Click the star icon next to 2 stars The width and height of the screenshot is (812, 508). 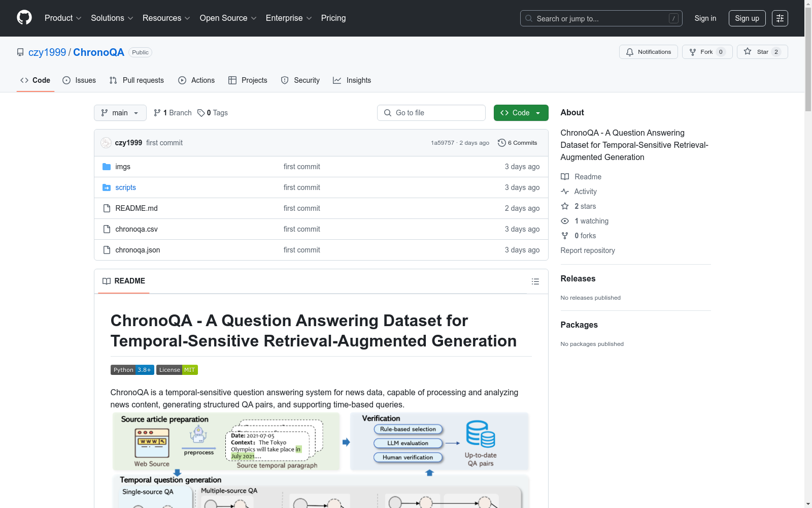point(565,206)
